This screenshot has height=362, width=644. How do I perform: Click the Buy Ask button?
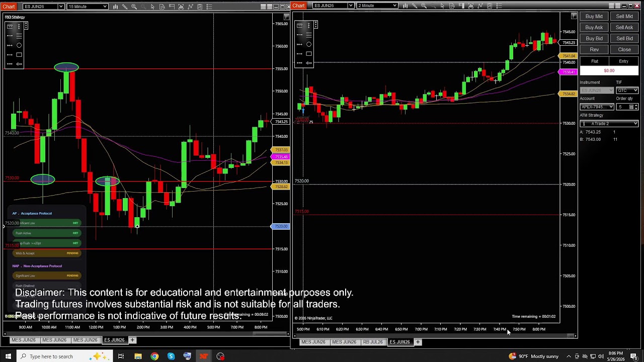594,27
